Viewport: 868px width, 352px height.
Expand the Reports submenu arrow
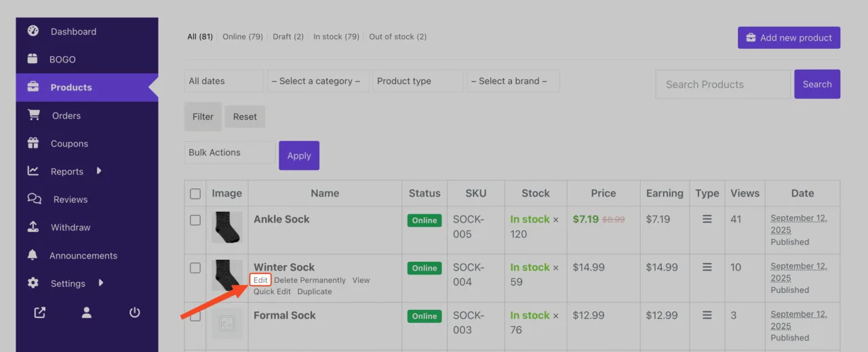pos(99,171)
